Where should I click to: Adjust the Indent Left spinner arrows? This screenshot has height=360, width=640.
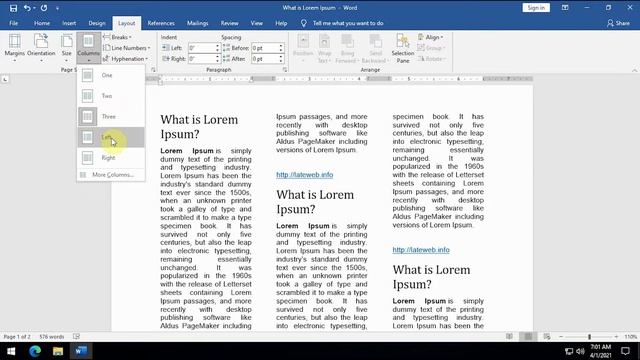[218, 48]
